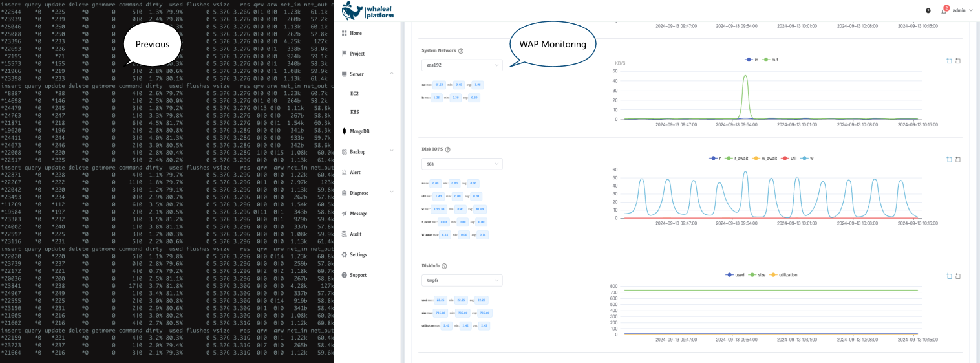980x363 pixels.
Task: Open Home from the sidebar icon
Action: click(344, 33)
